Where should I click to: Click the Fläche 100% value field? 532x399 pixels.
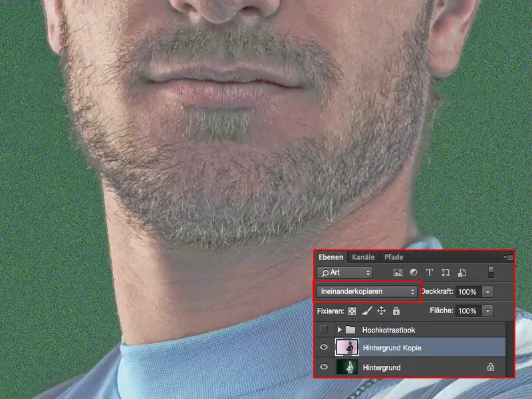click(x=468, y=311)
